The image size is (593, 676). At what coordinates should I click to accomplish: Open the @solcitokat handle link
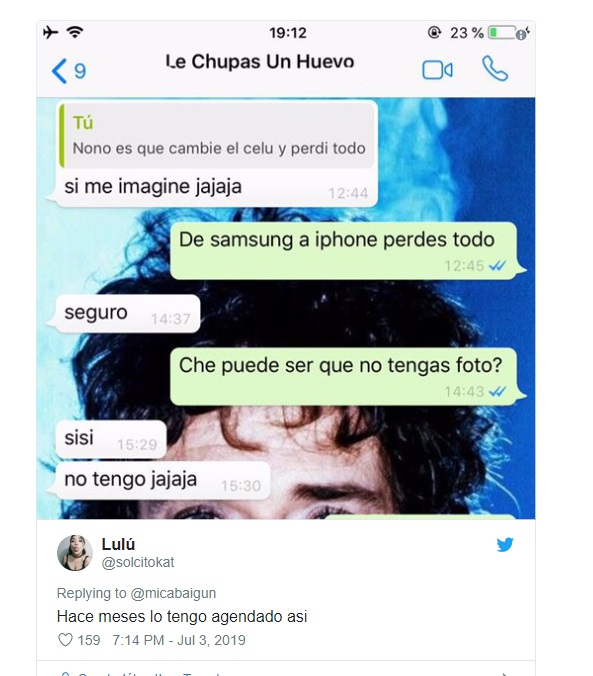[138, 562]
